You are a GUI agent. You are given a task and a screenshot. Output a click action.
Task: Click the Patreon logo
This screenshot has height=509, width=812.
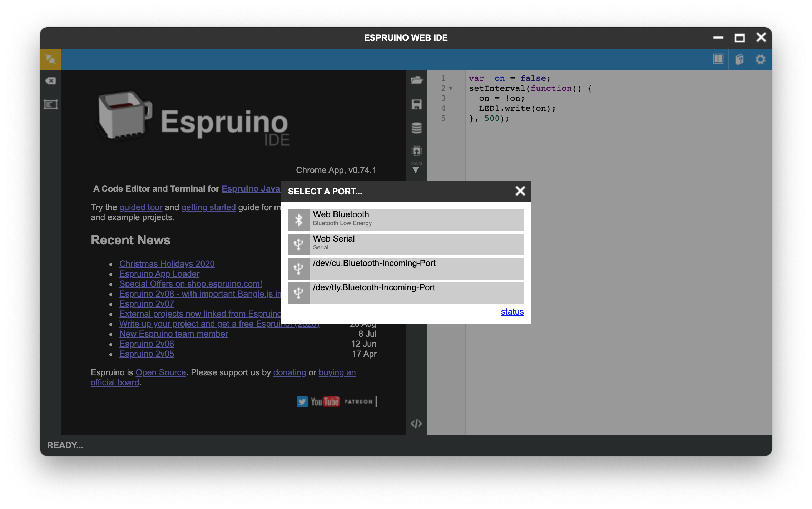click(x=358, y=402)
